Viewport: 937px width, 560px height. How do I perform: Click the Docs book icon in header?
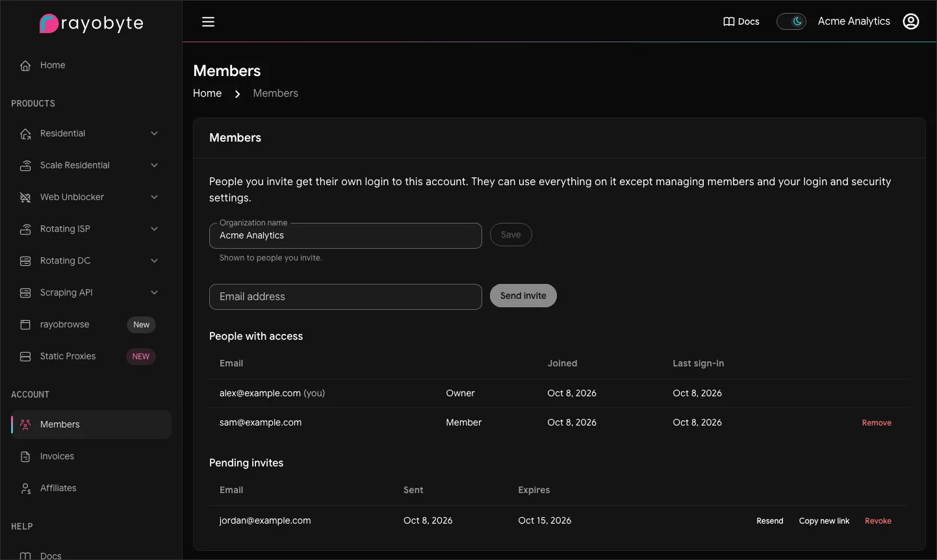tap(729, 21)
